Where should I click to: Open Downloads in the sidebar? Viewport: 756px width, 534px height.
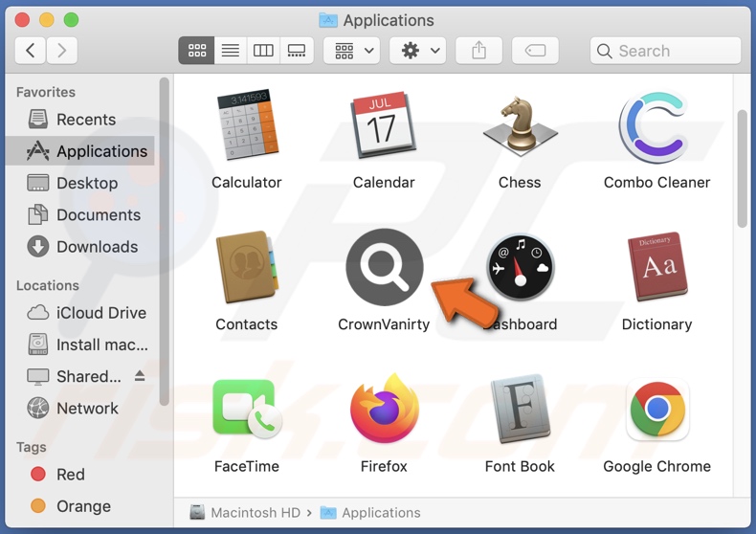coord(79,247)
